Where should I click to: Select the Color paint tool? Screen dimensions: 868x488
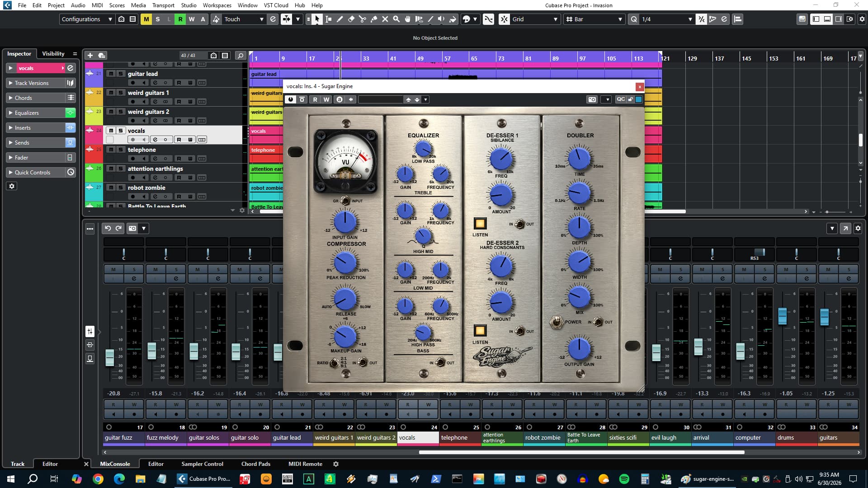tap(453, 19)
